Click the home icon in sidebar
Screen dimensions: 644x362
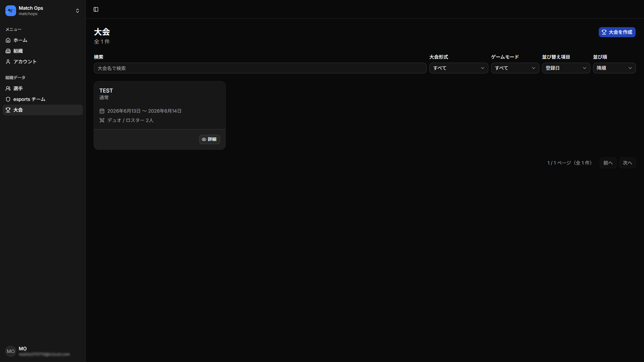[8, 40]
